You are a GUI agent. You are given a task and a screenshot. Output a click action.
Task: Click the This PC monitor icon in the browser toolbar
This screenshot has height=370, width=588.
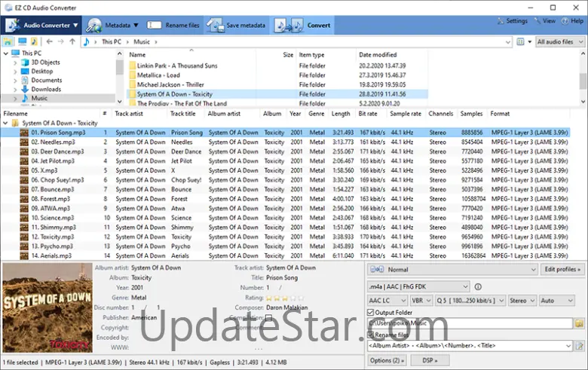tap(22, 41)
